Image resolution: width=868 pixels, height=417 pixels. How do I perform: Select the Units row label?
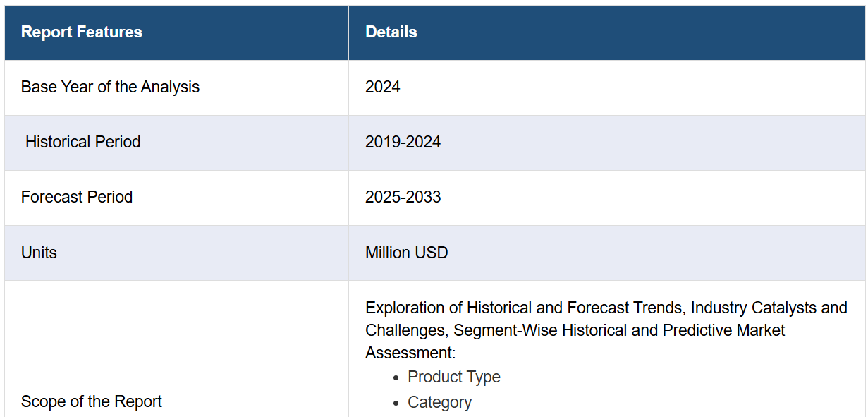pos(39,253)
